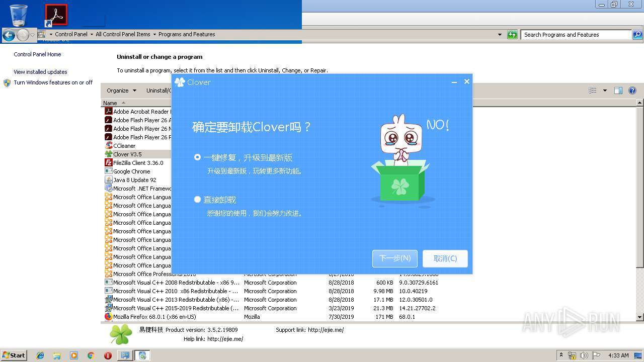
Task: Open the support link http://ejie.me/
Action: [x=326, y=330]
